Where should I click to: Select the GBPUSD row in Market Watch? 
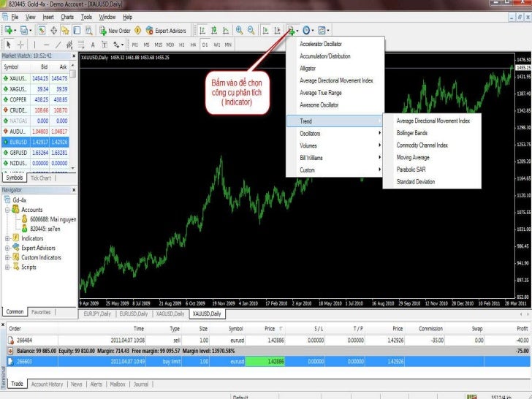pos(36,153)
